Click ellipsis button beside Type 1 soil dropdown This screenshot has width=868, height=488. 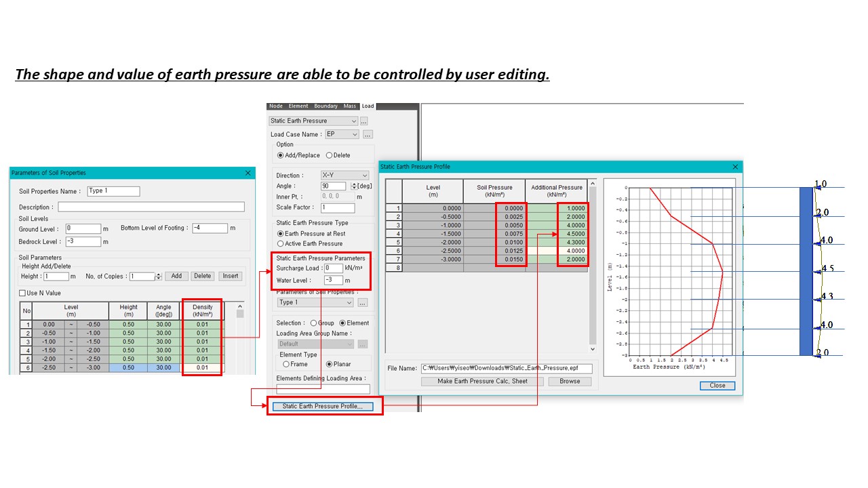362,302
